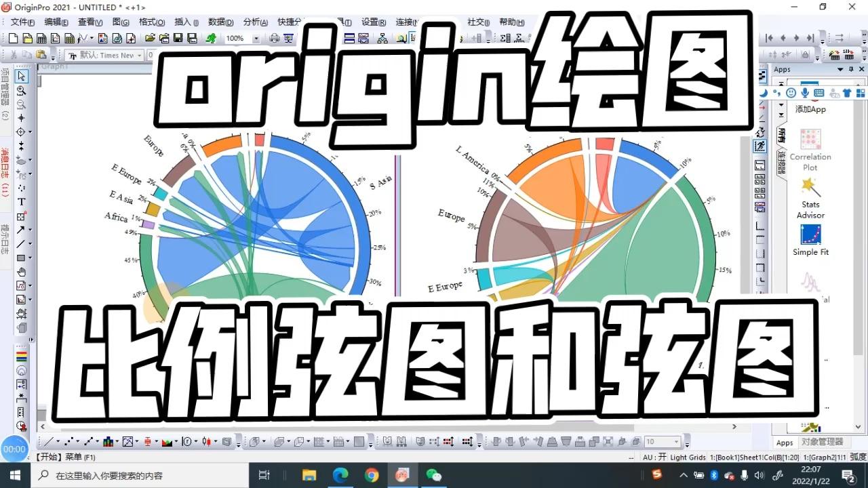Open Google Chrome from taskbar
The width and height of the screenshot is (868, 488).
click(371, 475)
